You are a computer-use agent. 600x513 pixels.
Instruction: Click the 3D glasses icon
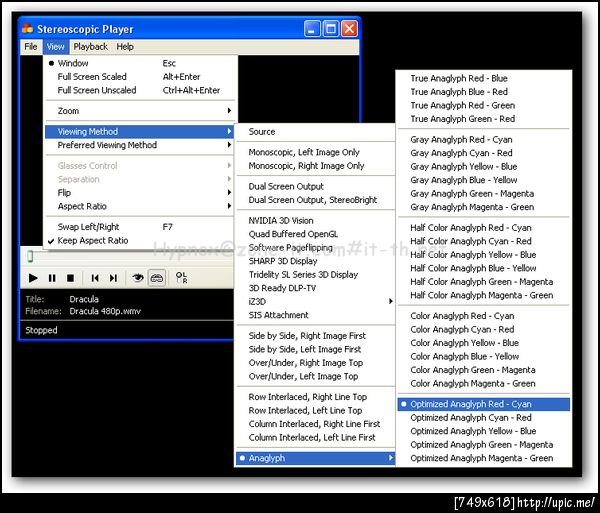(x=157, y=278)
